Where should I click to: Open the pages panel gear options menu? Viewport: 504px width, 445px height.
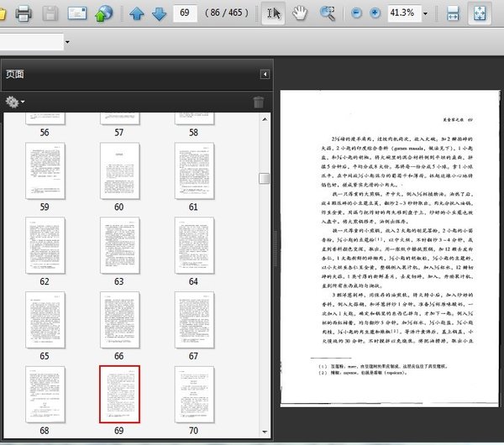tap(15, 102)
